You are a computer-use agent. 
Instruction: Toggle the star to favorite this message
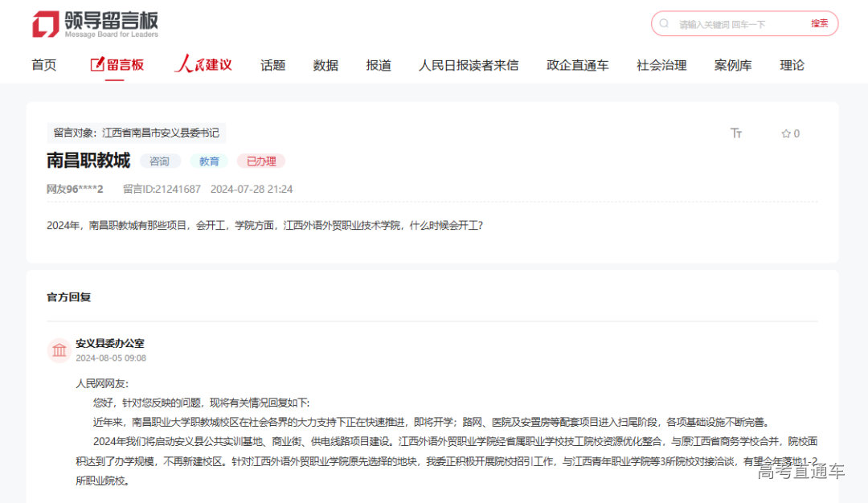(785, 133)
